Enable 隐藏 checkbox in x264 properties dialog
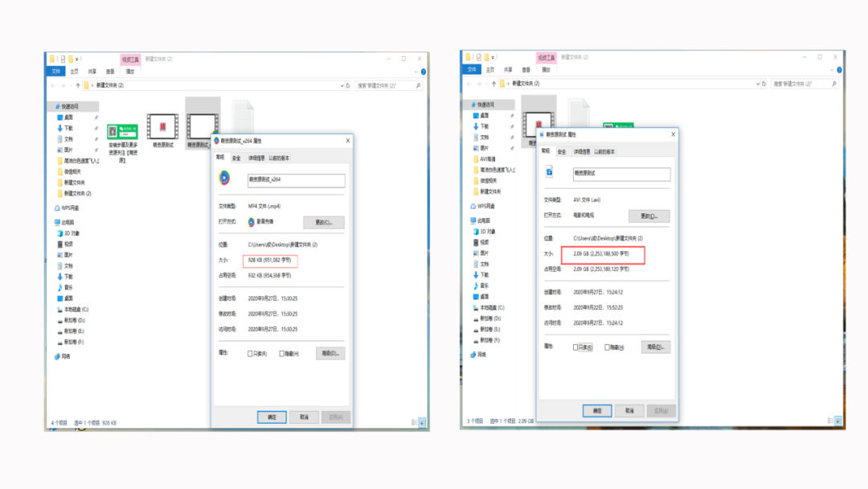 pyautogui.click(x=282, y=353)
